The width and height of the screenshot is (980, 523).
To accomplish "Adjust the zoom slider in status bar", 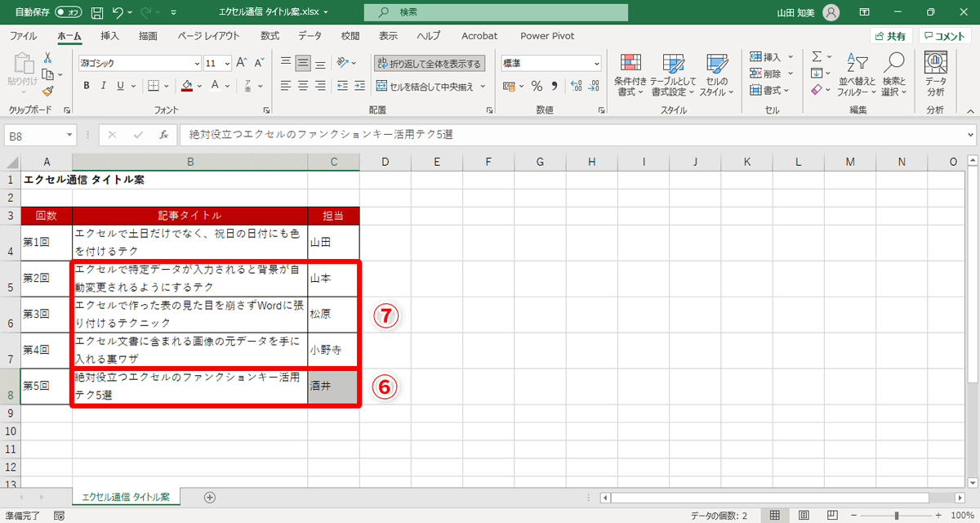I will pyautogui.click(x=897, y=516).
